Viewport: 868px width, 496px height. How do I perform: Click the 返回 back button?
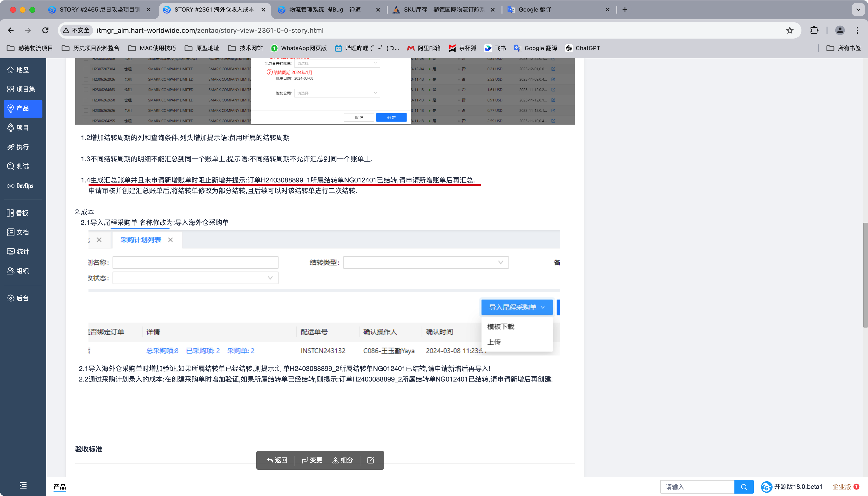(x=277, y=460)
